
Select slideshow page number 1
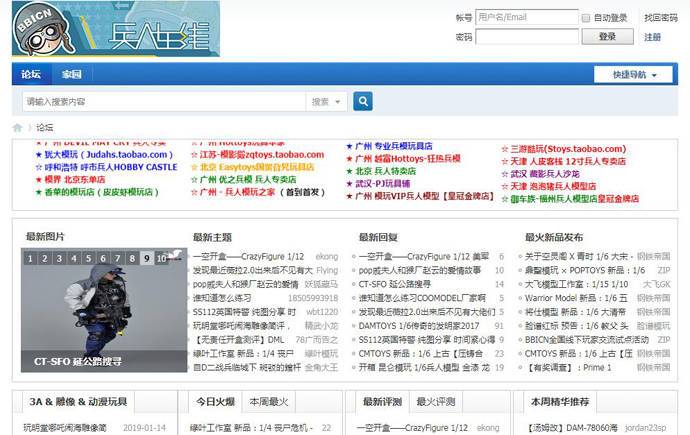tap(31, 258)
